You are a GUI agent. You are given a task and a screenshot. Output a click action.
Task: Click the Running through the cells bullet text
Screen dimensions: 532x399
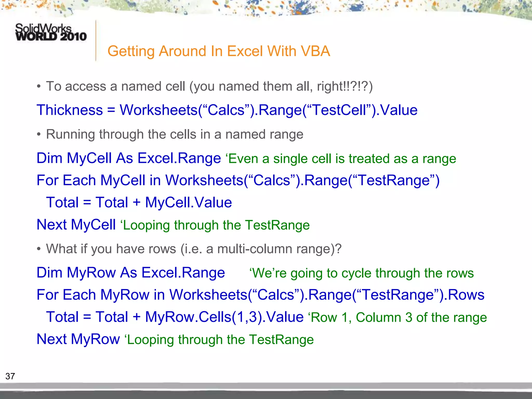coord(175,134)
